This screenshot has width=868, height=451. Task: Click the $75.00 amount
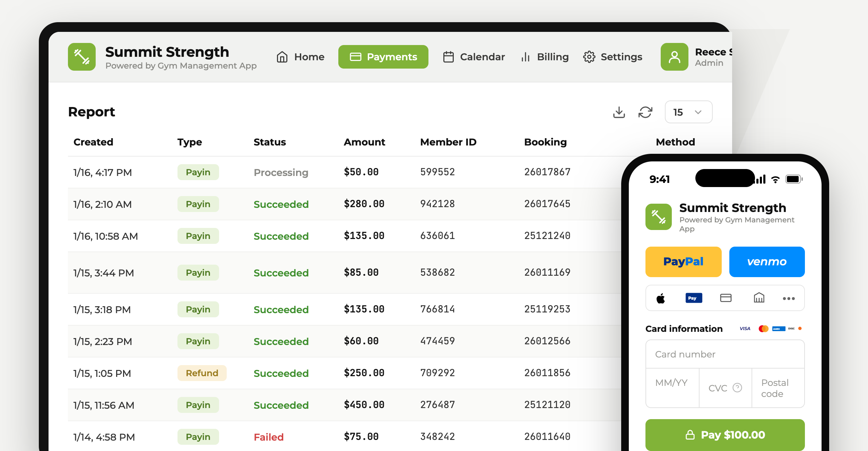point(361,436)
